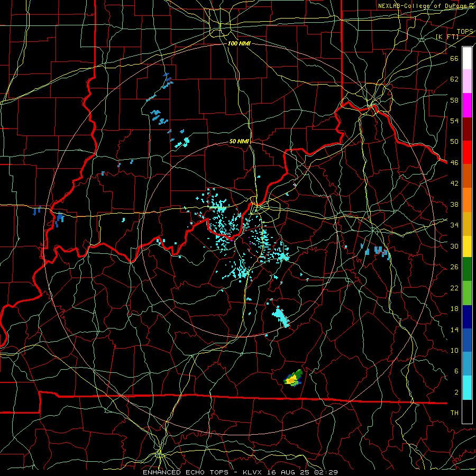
Task: Click the 58 value on the scale
Action: [454, 100]
